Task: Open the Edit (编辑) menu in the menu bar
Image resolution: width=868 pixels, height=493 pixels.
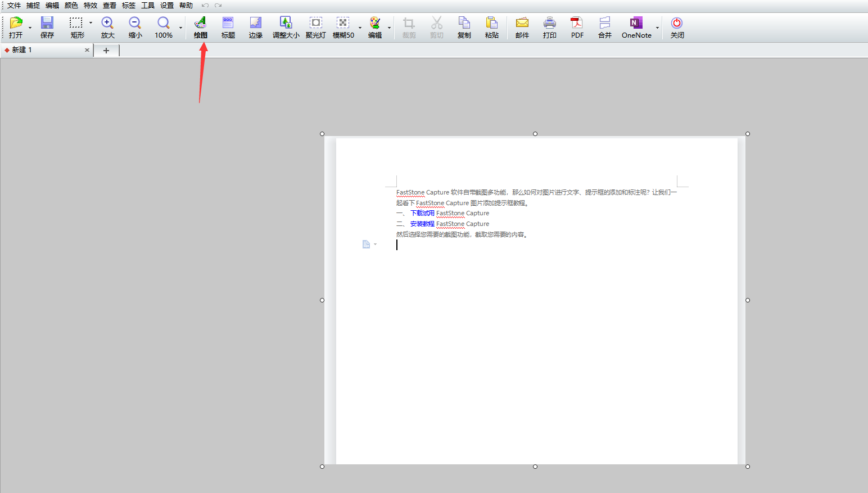Action: pyautogui.click(x=52, y=6)
